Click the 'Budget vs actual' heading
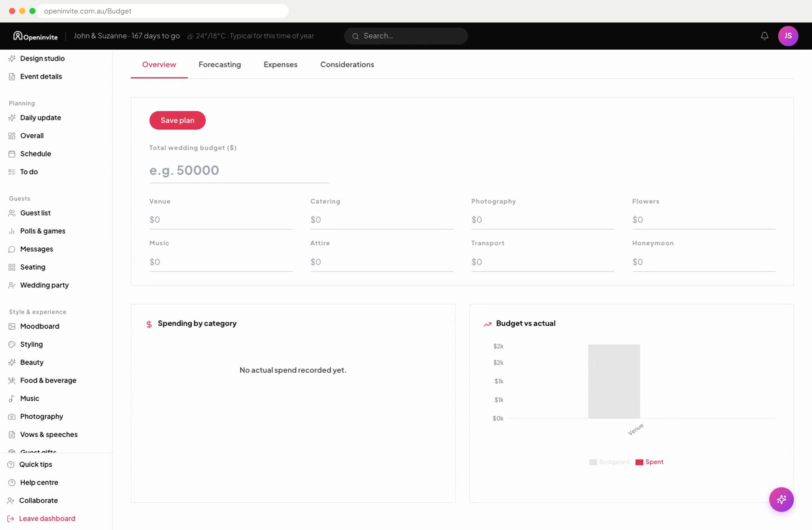 click(526, 323)
